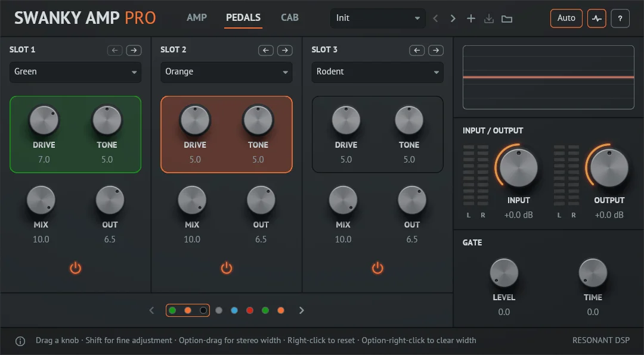Move Slot 1 right arrow button
This screenshot has height=355, width=644.
click(134, 50)
